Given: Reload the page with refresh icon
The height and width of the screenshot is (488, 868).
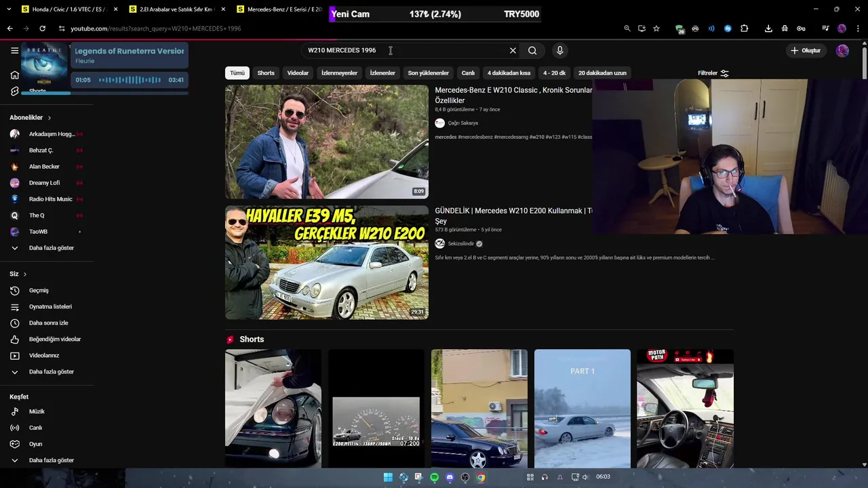Looking at the screenshot, I should [x=42, y=28].
